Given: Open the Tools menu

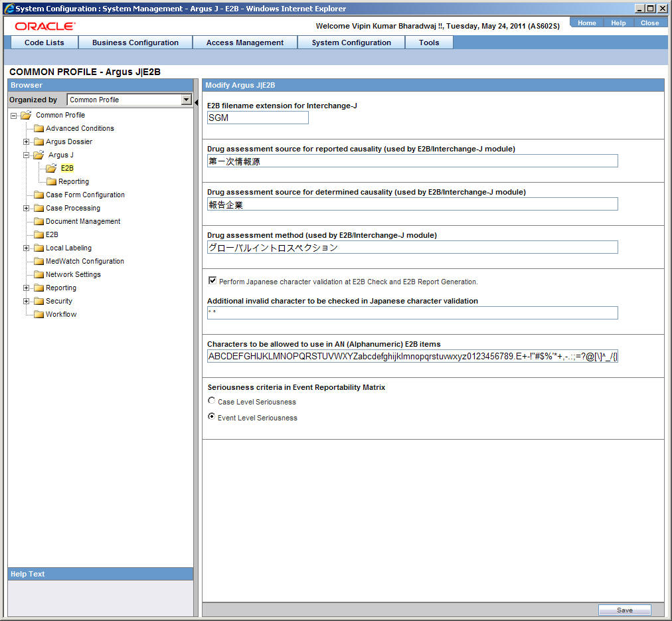Looking at the screenshot, I should tap(429, 43).
